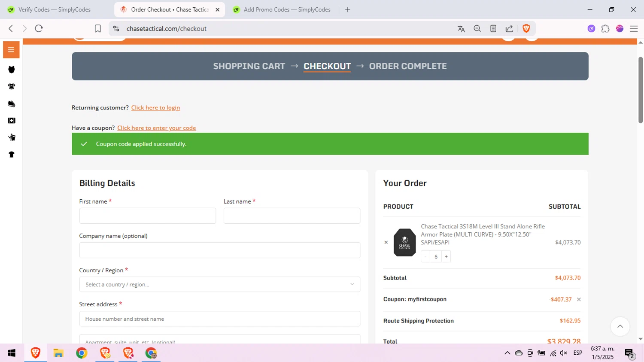
Task: Go back to previous page
Action: [11, 29]
